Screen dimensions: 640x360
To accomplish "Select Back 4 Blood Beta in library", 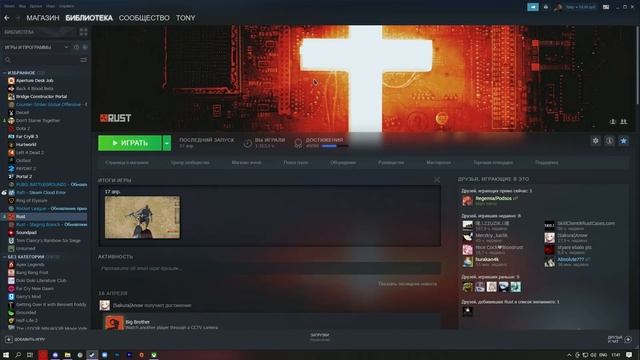I will (x=35, y=89).
